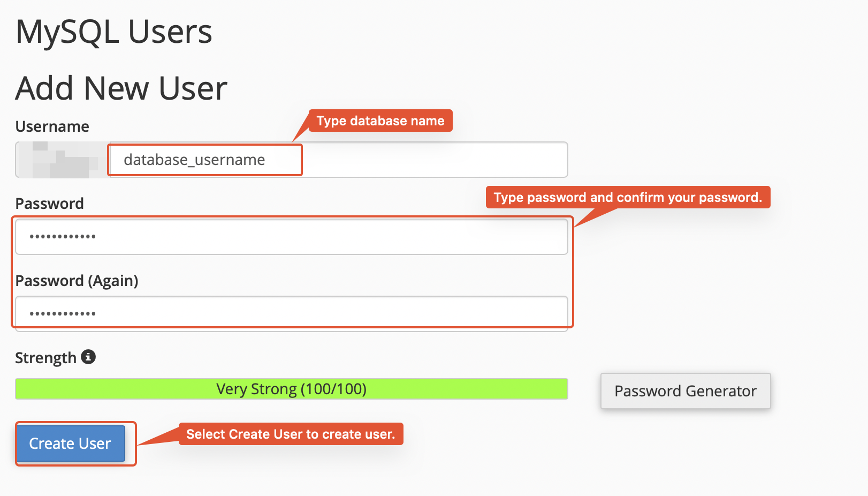Click the Username label
Screen dimensions: 868x496
52,126
